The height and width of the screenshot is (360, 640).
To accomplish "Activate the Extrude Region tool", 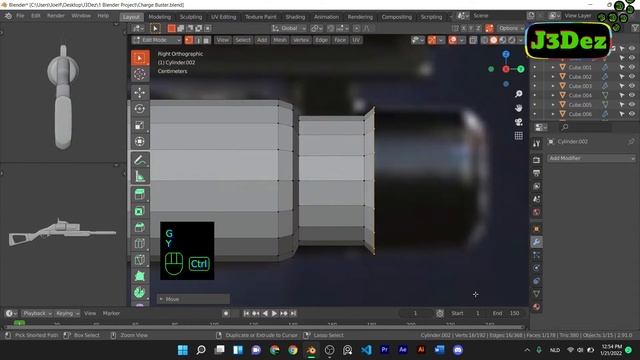I will pyautogui.click(x=140, y=195).
